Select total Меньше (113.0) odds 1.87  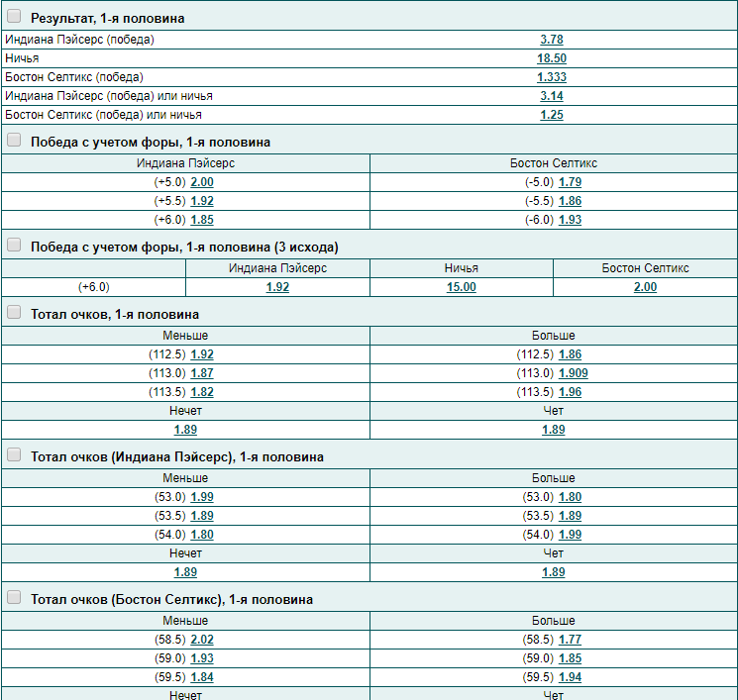(202, 373)
